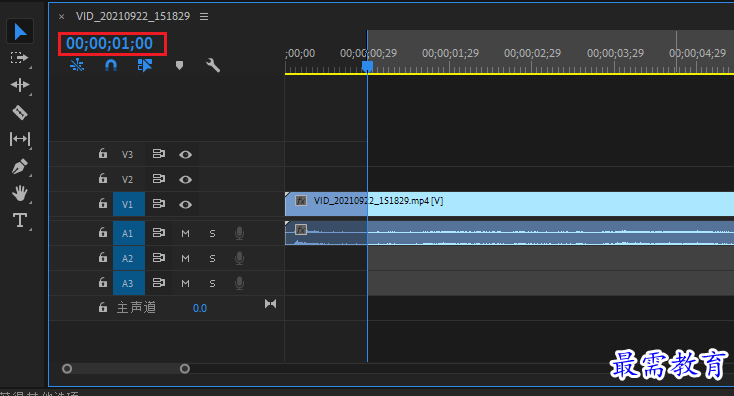Viewport: 734px width, 396px height.
Task: Toggle Snap magnet in timeline
Action: (x=111, y=65)
